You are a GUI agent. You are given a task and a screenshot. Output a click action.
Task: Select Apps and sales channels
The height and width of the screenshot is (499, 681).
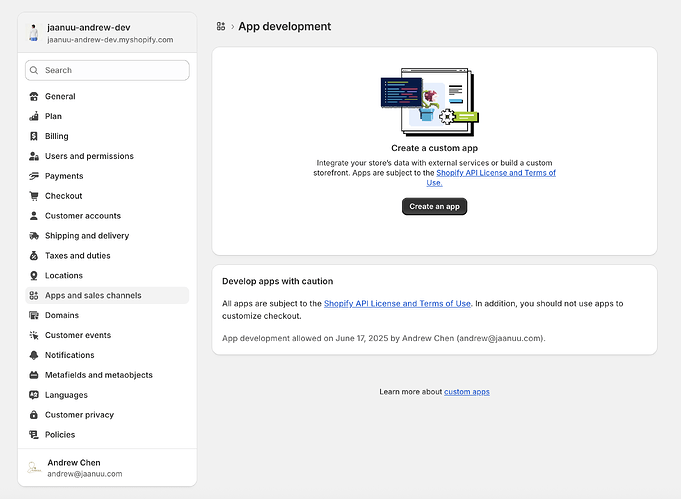coord(107,296)
